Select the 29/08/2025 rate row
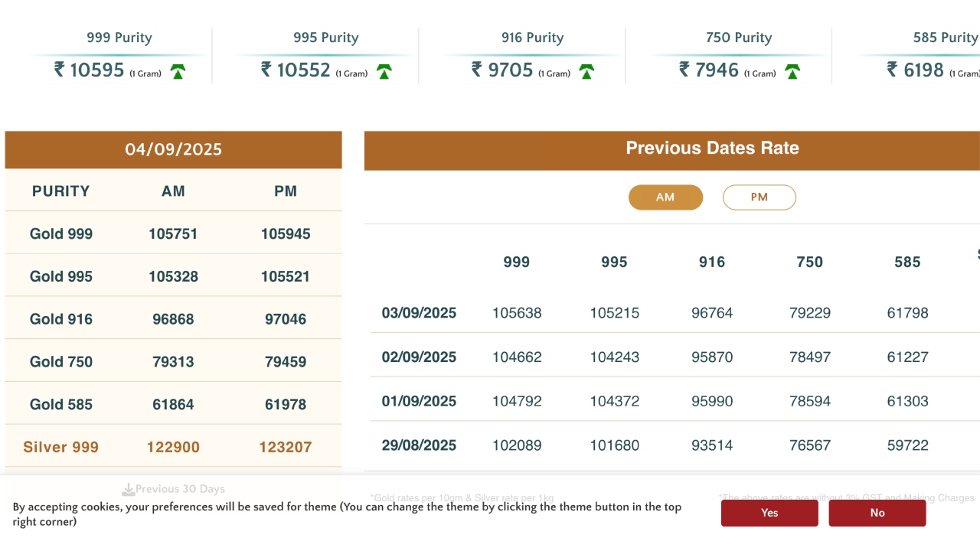Screen dimensions: 980x551 [419, 445]
